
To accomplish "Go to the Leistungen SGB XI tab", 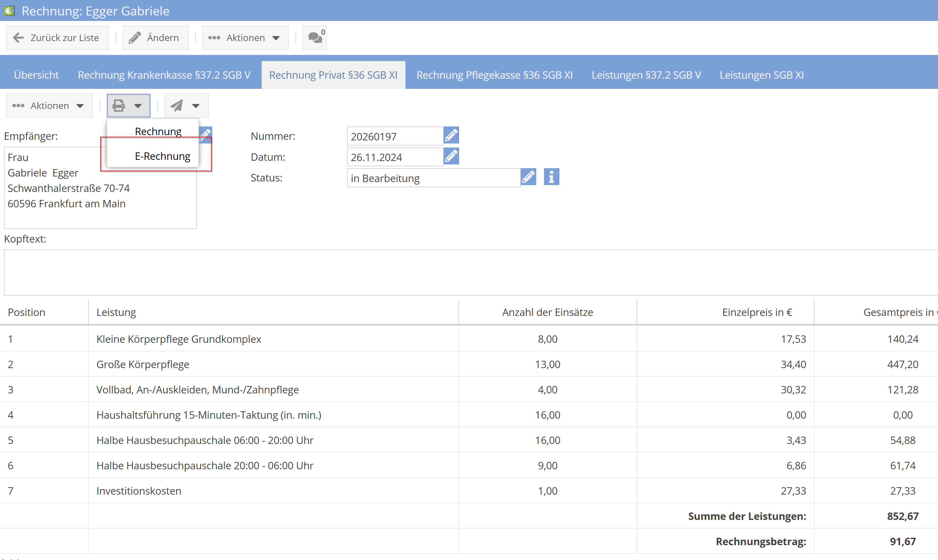I will (762, 75).
